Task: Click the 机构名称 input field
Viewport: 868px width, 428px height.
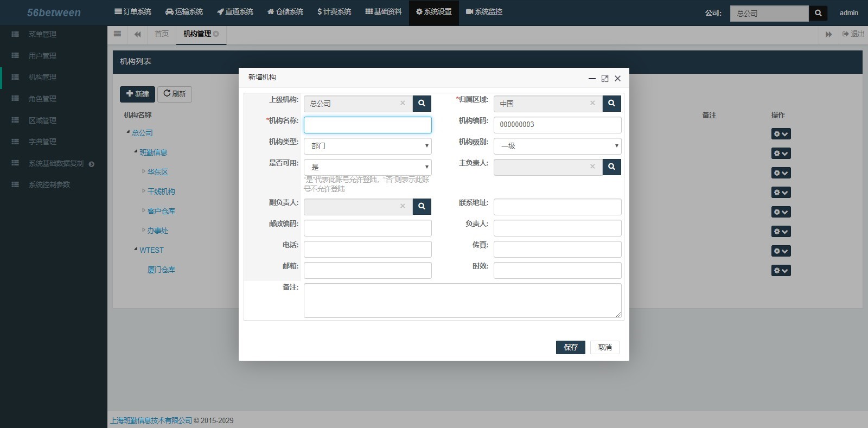Action: pos(368,125)
